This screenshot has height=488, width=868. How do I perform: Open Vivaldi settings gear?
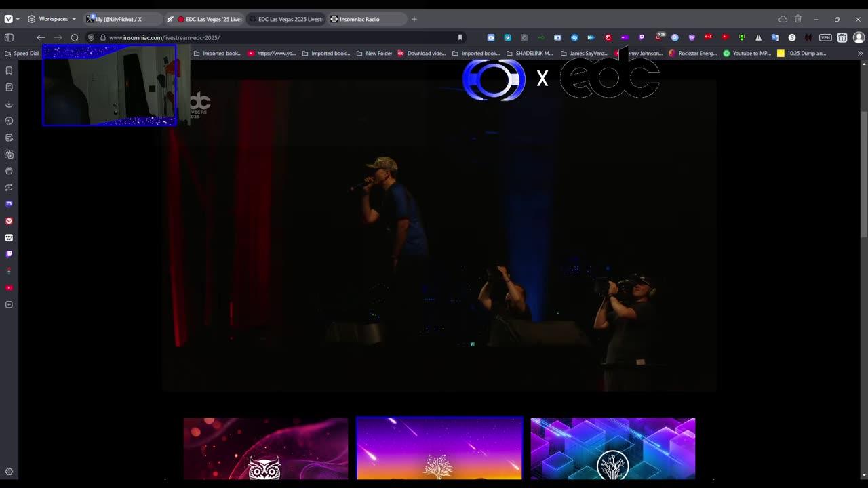coord(9,472)
